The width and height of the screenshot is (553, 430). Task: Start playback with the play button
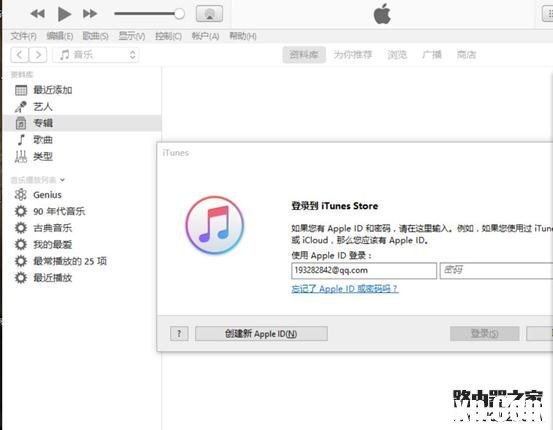pos(64,14)
